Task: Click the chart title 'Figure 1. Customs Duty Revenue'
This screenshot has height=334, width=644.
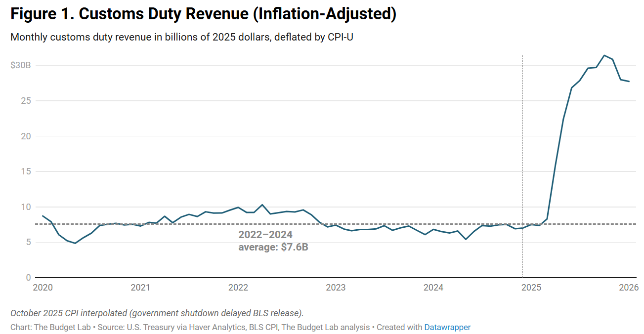Action: 203,14
